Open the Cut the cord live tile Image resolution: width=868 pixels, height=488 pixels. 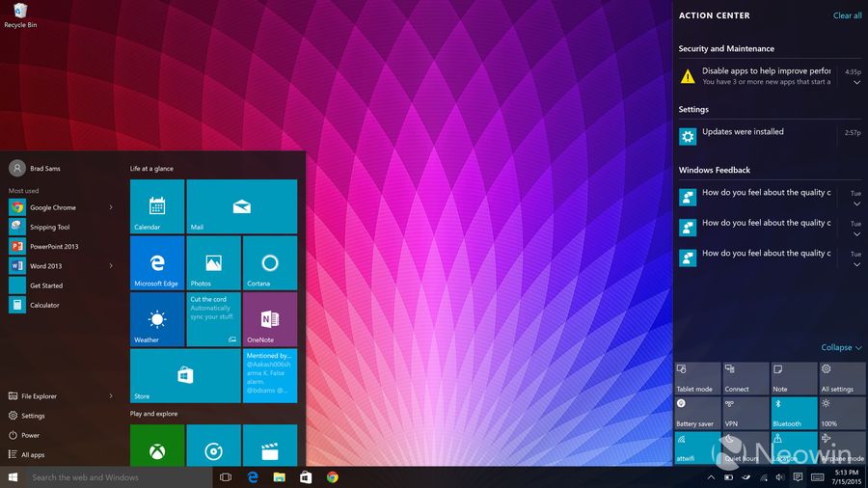click(x=214, y=319)
